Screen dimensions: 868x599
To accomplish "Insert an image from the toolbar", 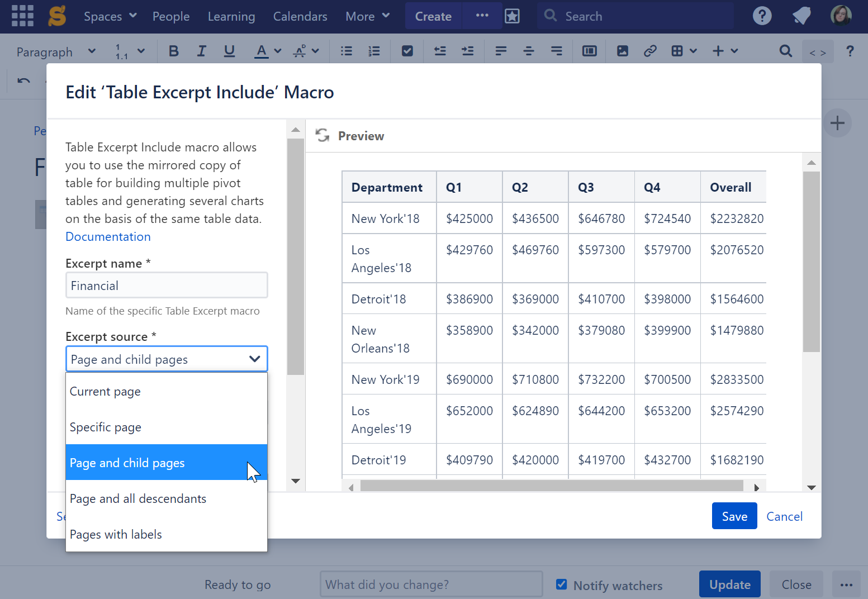I will tap(623, 51).
